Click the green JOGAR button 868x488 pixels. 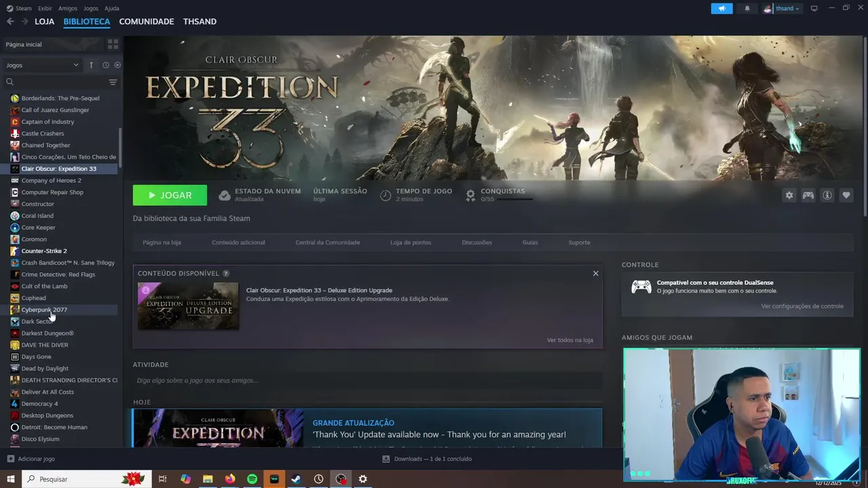pos(170,195)
